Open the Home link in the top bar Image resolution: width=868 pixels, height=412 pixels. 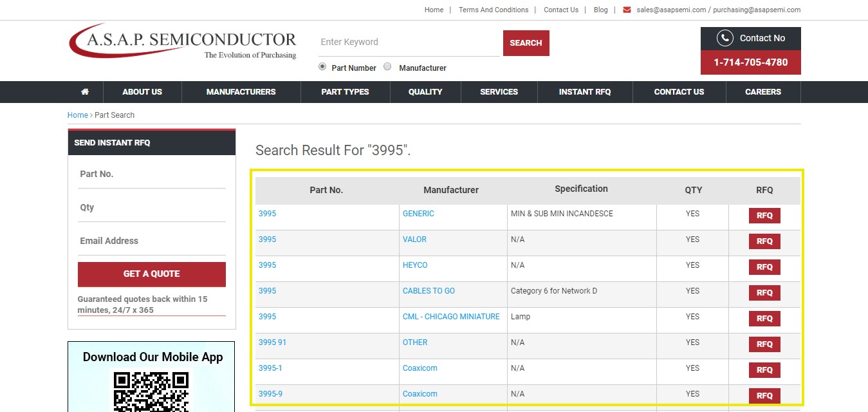(x=434, y=10)
